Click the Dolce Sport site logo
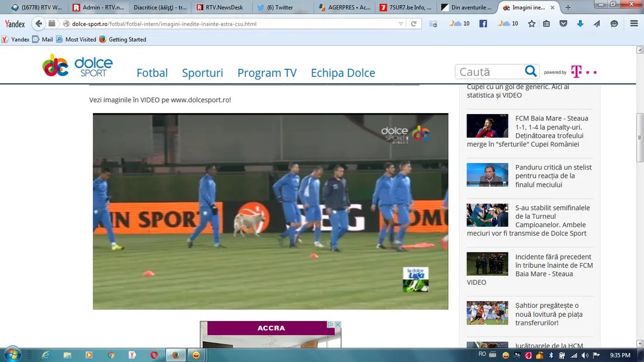This screenshot has height=362, width=644. point(77,65)
